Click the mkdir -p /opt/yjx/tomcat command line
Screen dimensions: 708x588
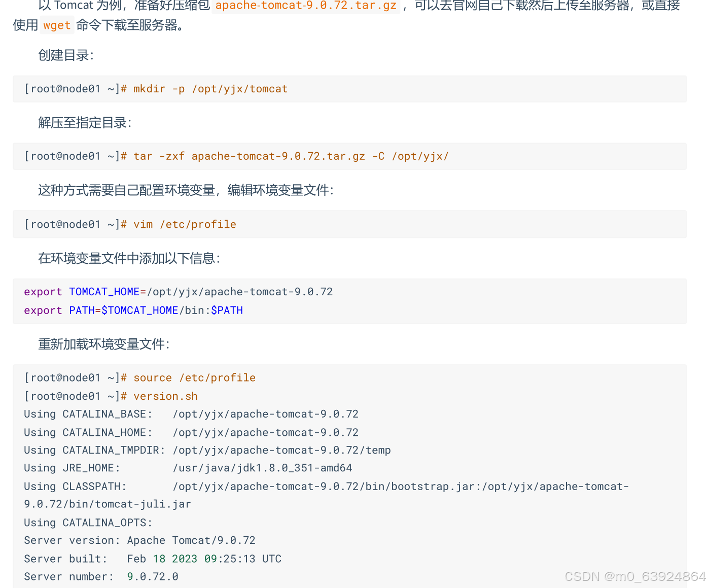tap(156, 89)
